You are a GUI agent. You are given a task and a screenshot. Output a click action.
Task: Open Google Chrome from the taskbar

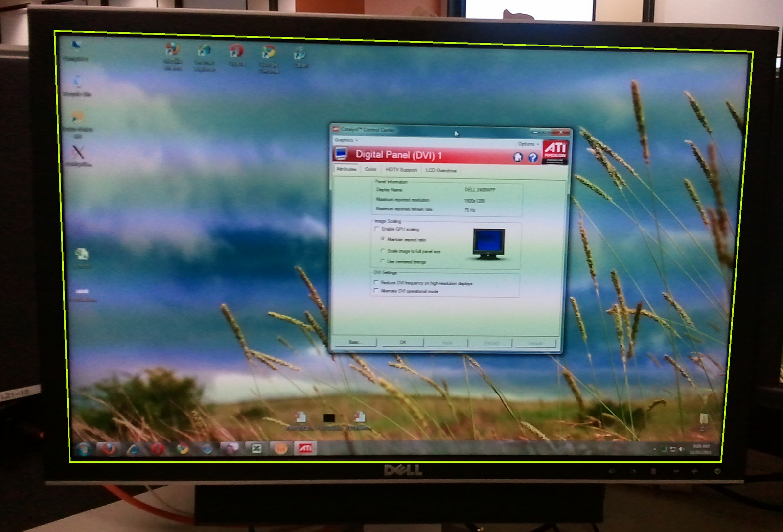pyautogui.click(x=183, y=448)
